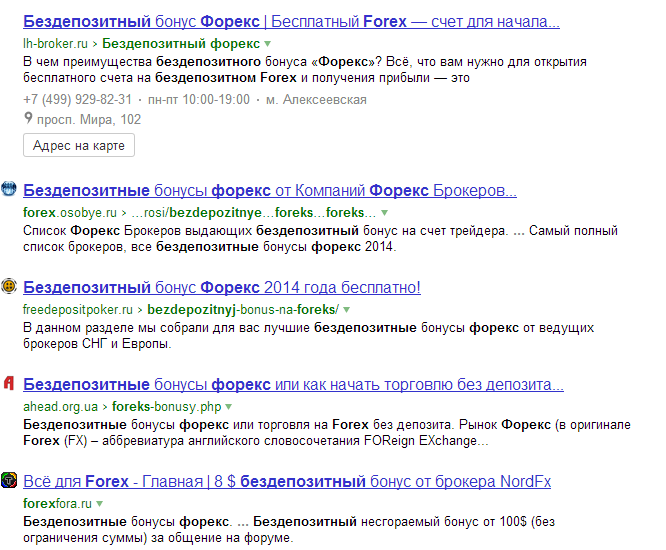The width and height of the screenshot is (666, 550).
Task: Click the working hours пн-пт 10:00-19:00
Action: 199,99
